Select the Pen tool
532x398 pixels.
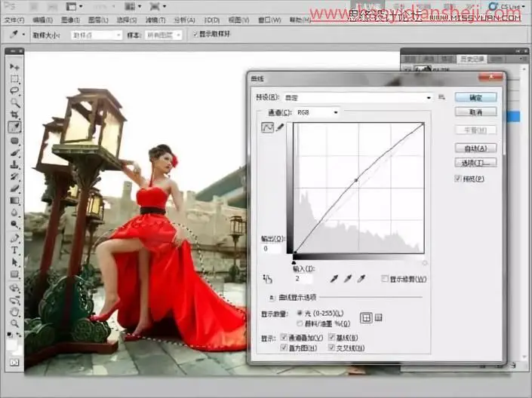[14, 238]
